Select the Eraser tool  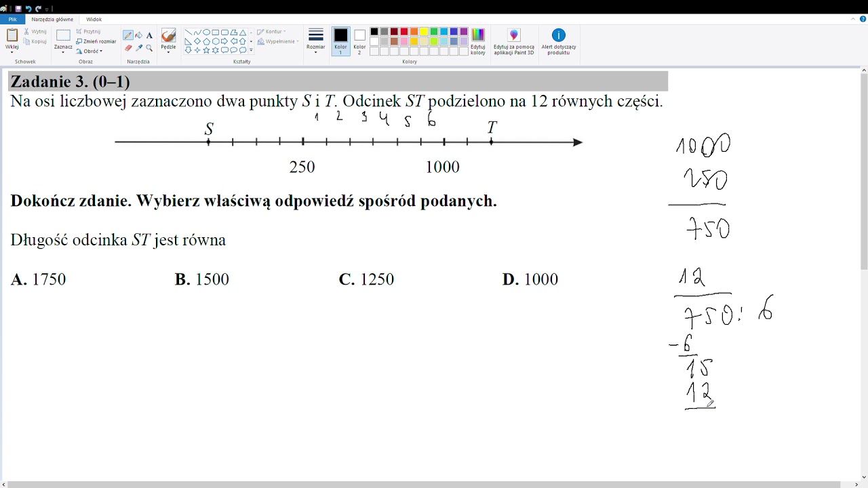(x=128, y=48)
